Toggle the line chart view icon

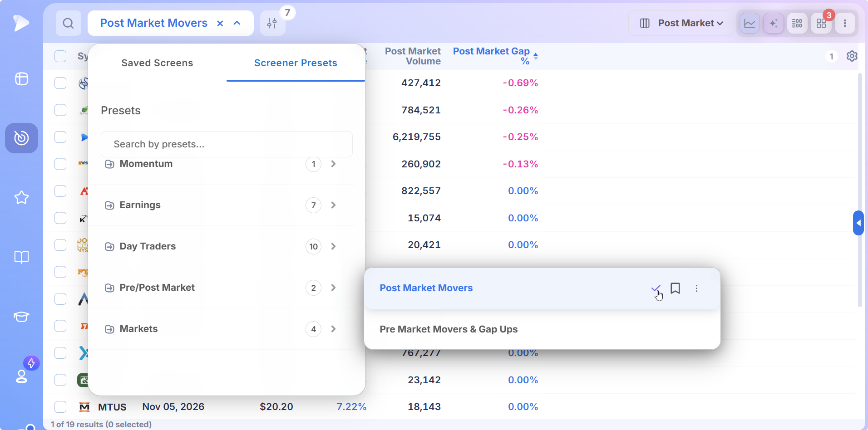pyautogui.click(x=750, y=23)
